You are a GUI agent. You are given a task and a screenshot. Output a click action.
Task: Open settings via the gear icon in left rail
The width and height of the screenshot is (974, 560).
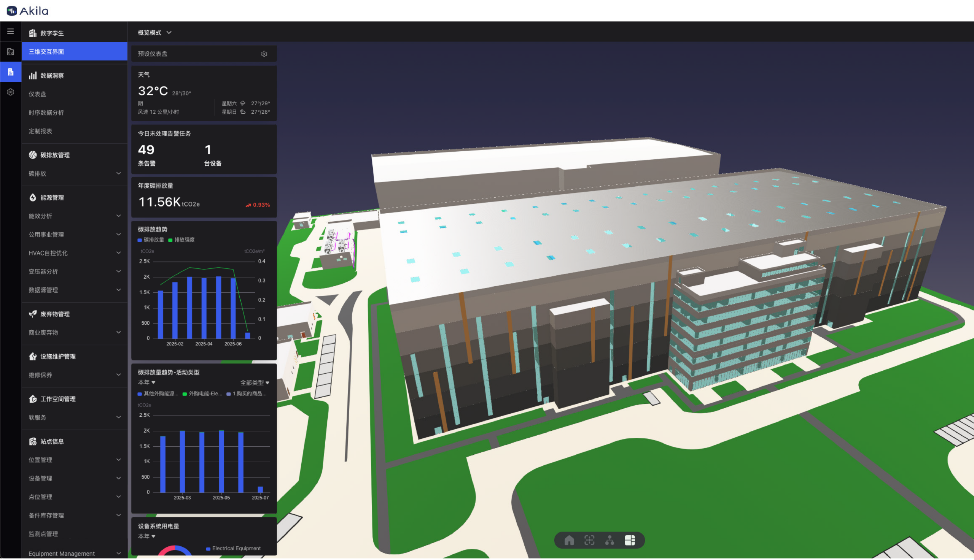10,92
